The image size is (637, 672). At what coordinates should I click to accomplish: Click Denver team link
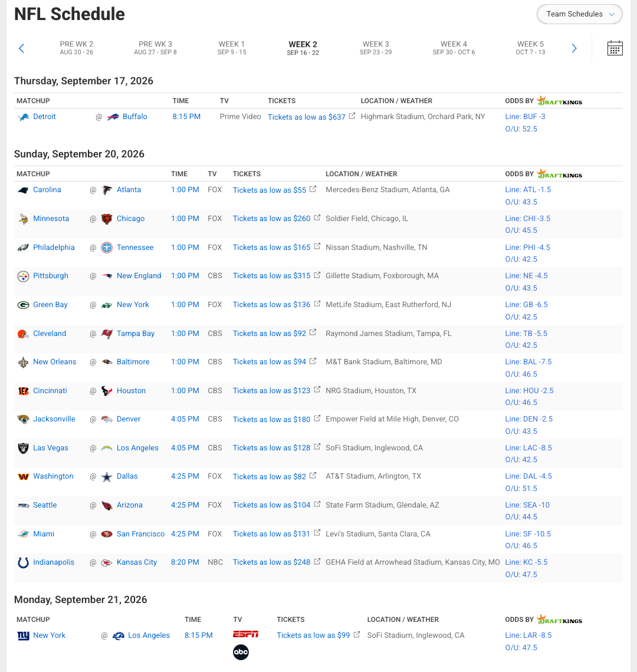point(129,419)
